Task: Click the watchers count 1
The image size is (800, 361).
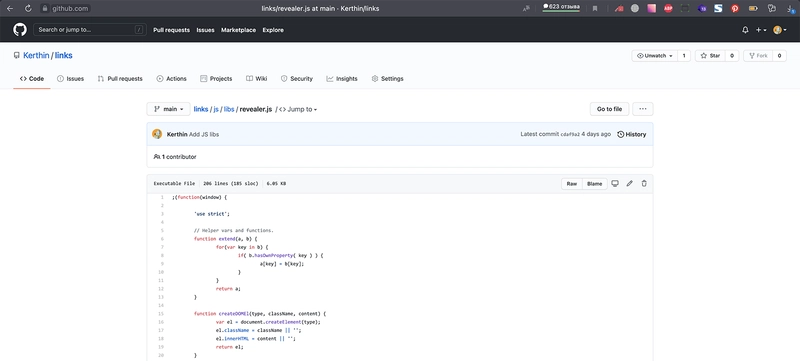Action: 684,56
